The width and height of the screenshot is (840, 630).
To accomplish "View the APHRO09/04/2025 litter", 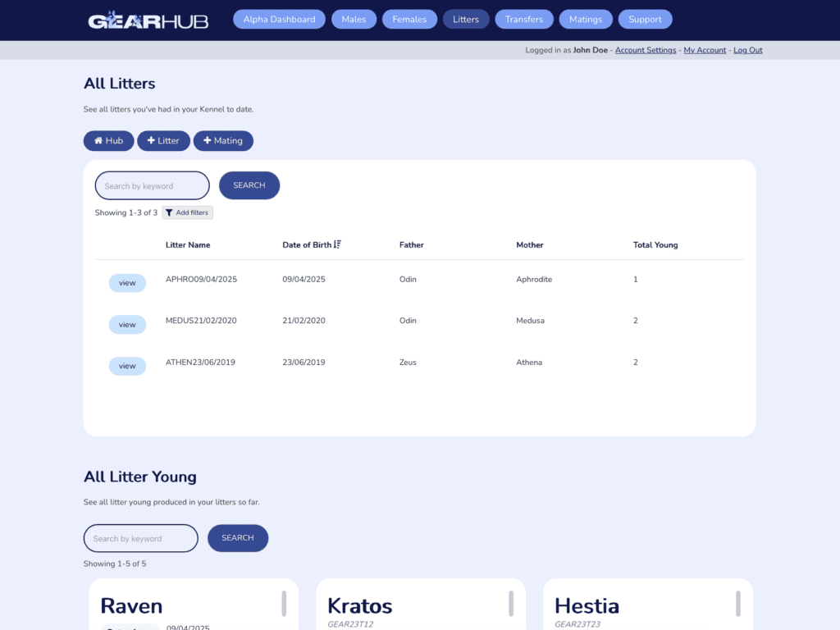I will pos(127,283).
